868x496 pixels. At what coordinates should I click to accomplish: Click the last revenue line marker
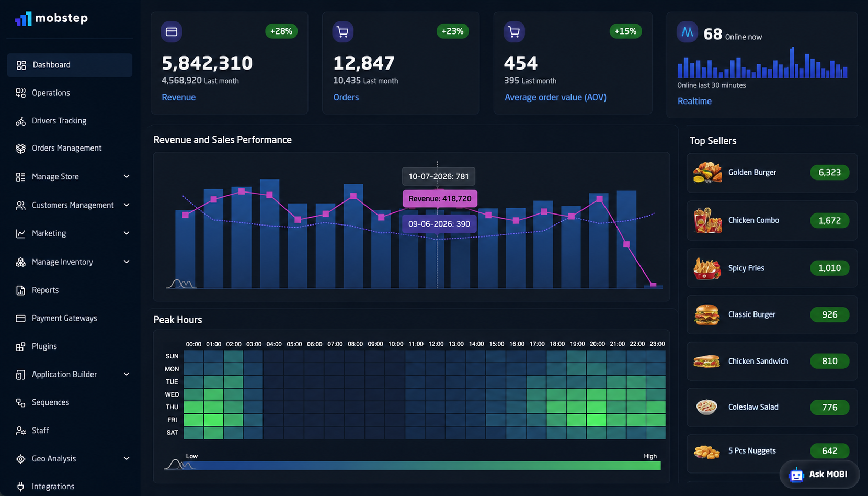653,285
